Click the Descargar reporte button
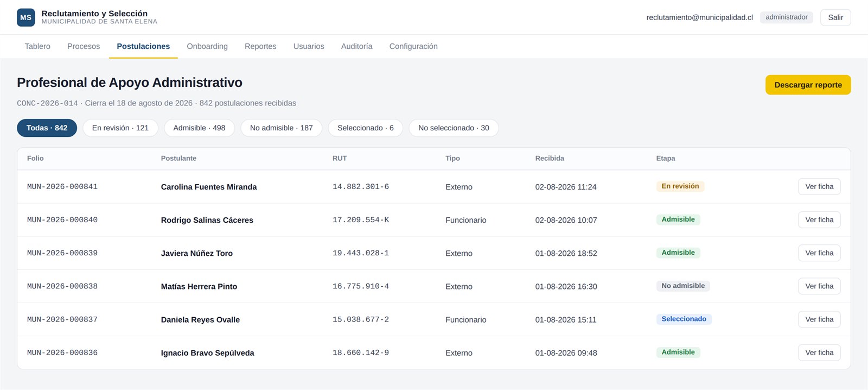 [808, 85]
